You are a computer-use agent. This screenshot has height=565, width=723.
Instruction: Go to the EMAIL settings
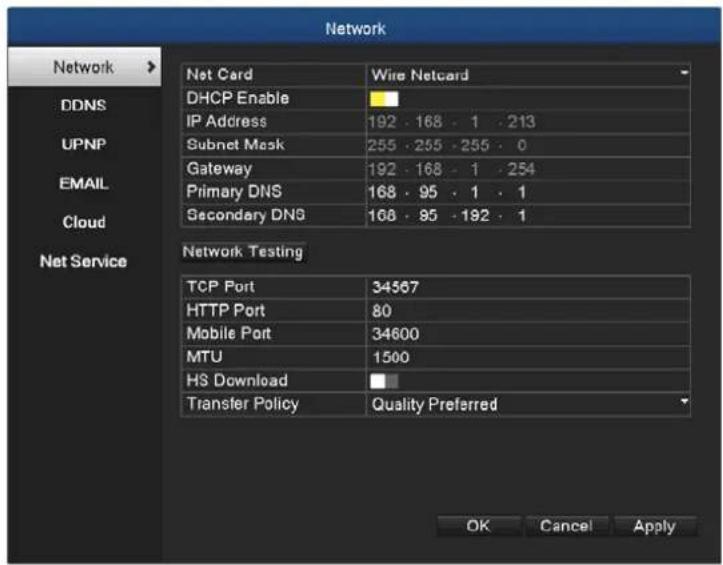click(83, 183)
